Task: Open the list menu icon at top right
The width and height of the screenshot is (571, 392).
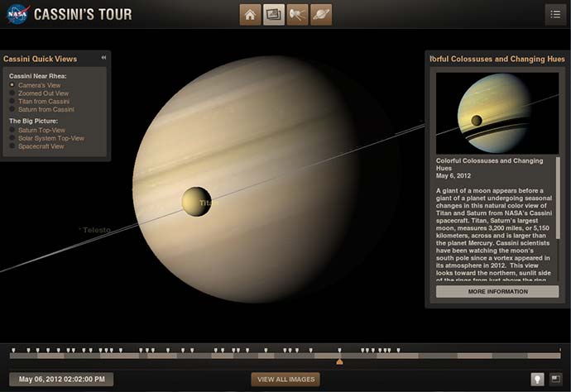Action: [x=555, y=14]
